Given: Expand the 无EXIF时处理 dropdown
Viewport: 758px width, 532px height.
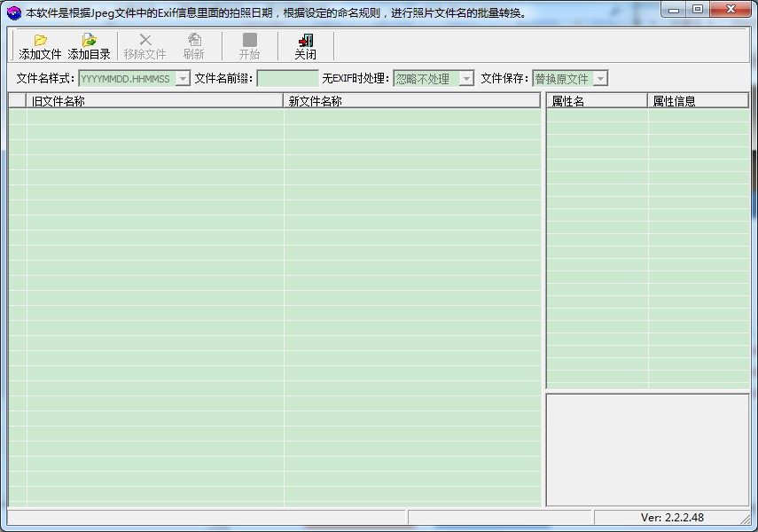Looking at the screenshot, I should pyautogui.click(x=466, y=79).
